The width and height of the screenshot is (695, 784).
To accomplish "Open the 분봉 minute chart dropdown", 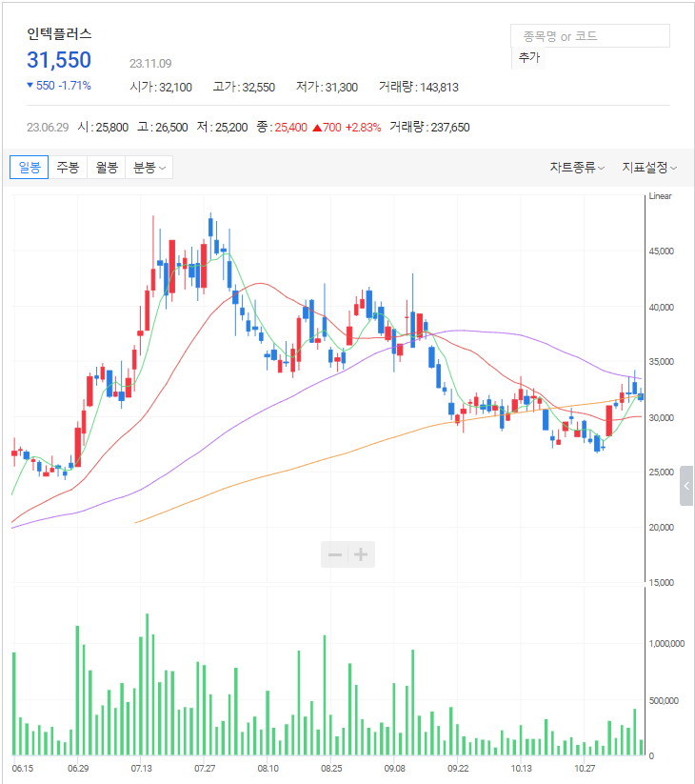I will click(149, 167).
